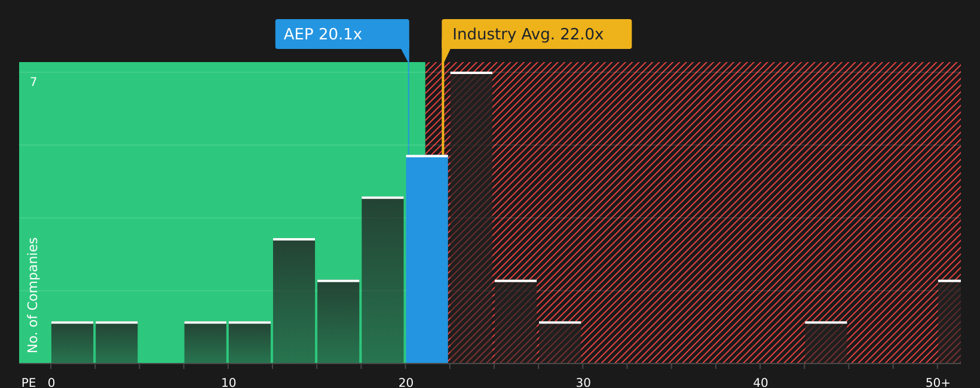Click the 'No. of Companies' axis title
This screenshot has width=980, height=388.
tap(33, 295)
